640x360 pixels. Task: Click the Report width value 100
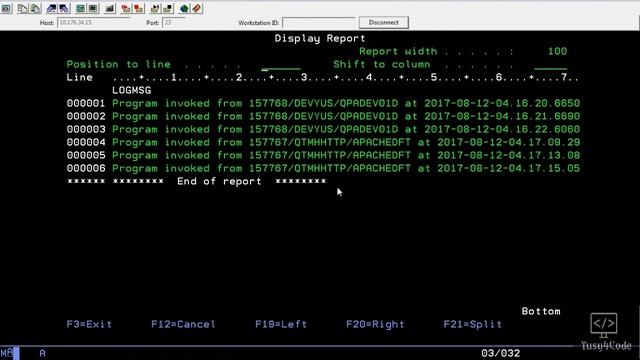pos(557,51)
